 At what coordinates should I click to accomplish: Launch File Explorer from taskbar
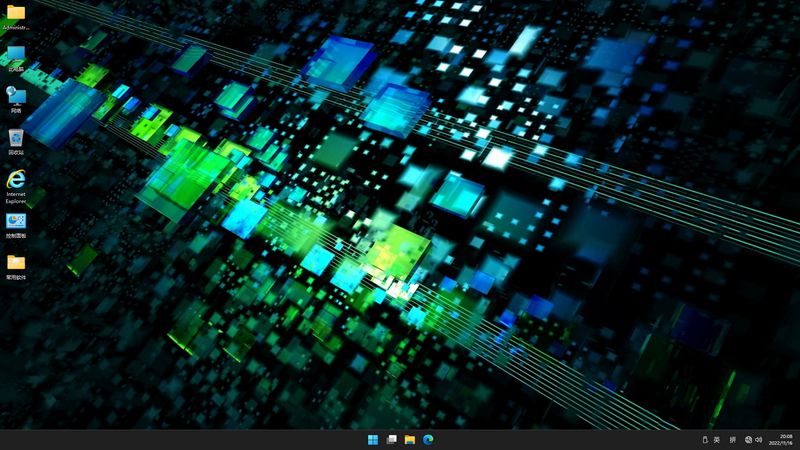pos(410,440)
